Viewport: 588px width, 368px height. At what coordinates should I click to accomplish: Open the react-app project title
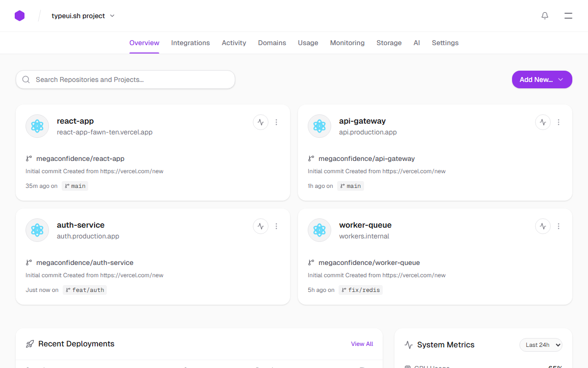tap(75, 121)
